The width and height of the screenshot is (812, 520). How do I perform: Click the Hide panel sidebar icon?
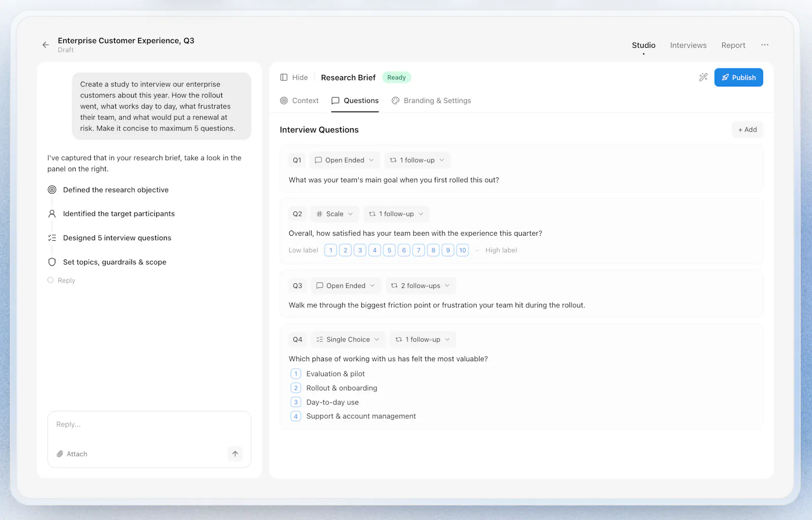point(284,77)
